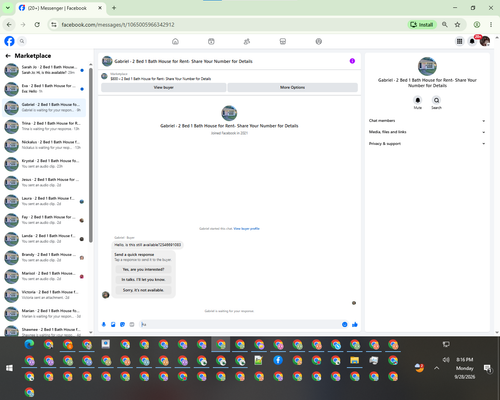The width and height of the screenshot is (500, 400).
Task: Open Landa conversation
Action: [44, 239]
